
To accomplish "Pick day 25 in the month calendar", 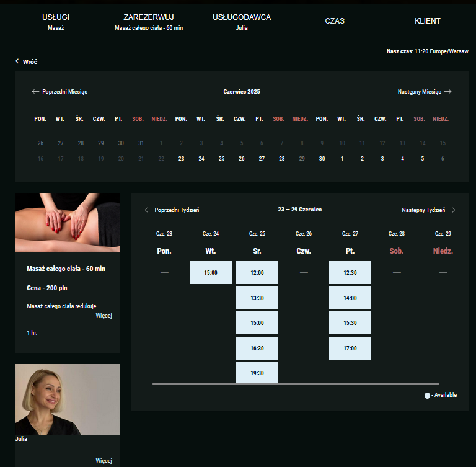I will coord(222,159).
